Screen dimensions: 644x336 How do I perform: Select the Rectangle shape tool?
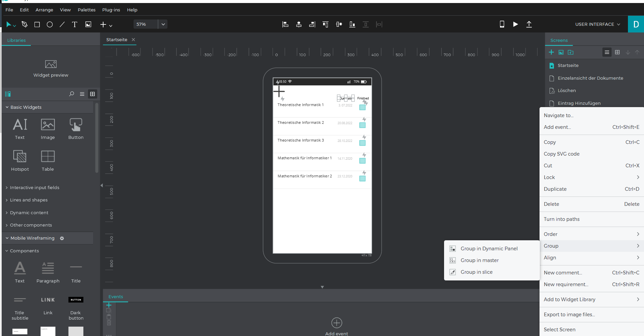coord(37,24)
